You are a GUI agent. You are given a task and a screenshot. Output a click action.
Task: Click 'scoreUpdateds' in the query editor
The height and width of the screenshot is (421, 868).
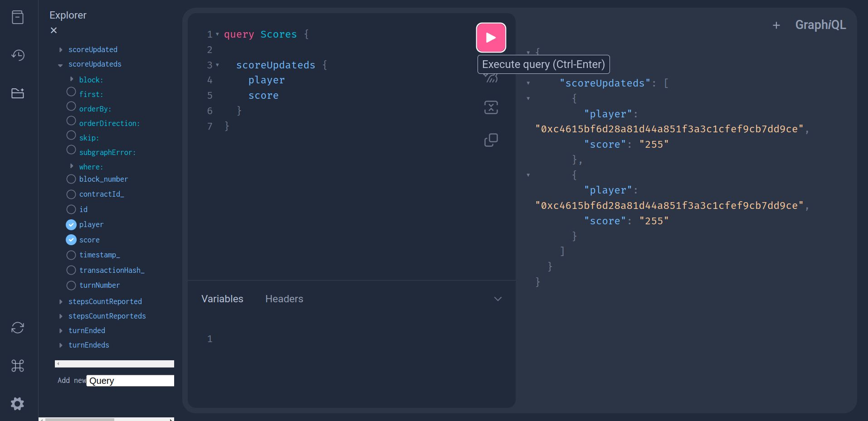pos(276,65)
